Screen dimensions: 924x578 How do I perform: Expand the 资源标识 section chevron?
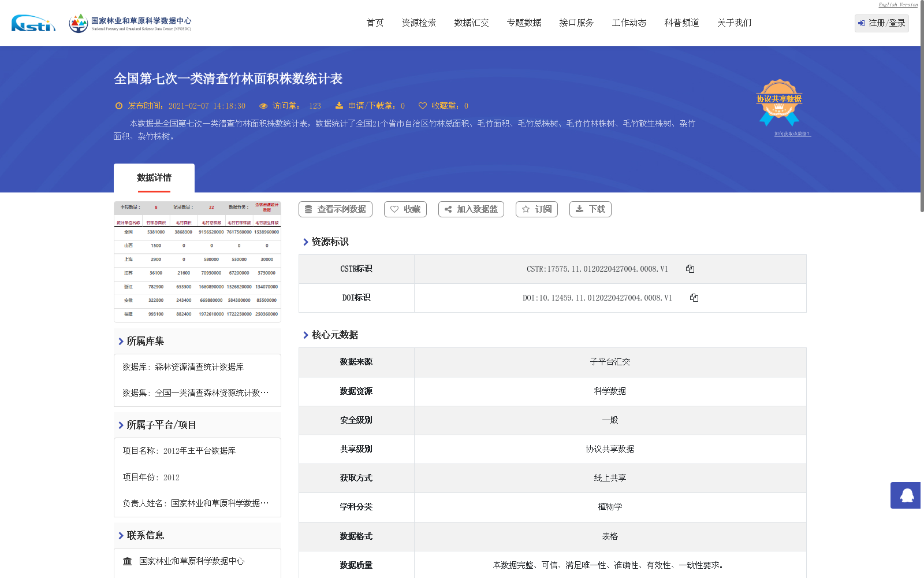click(x=306, y=242)
